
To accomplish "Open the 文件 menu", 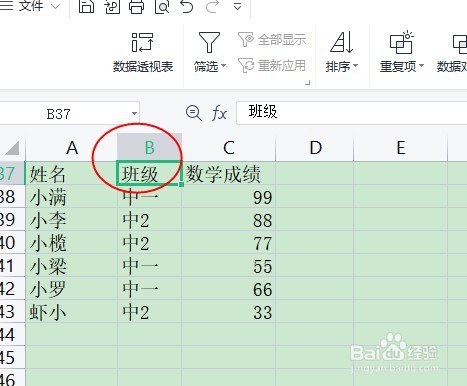I will (x=31, y=6).
